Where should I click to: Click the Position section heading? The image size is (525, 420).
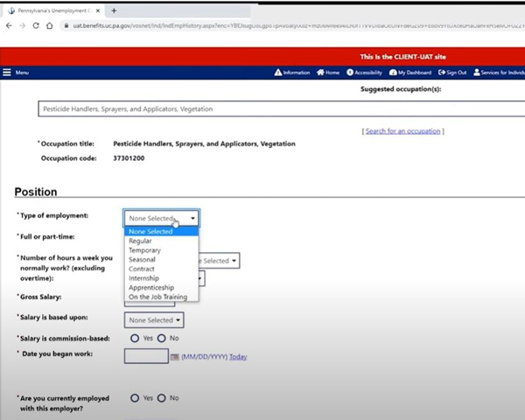click(36, 192)
